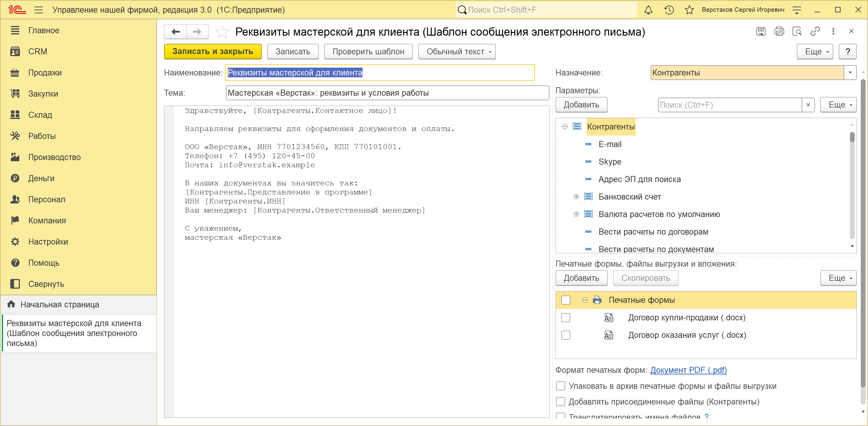Open the top Еще menu
This screenshot has width=868, height=426.
[814, 52]
